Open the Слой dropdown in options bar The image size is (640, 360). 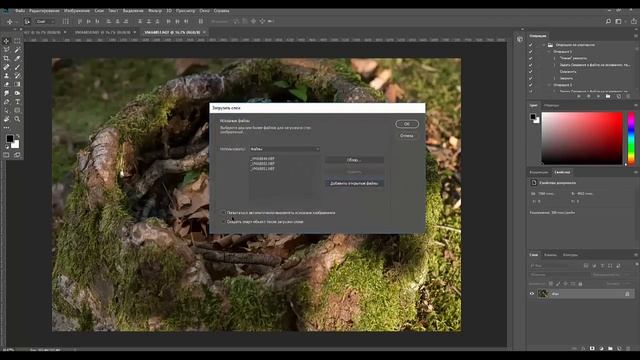click(x=45, y=21)
